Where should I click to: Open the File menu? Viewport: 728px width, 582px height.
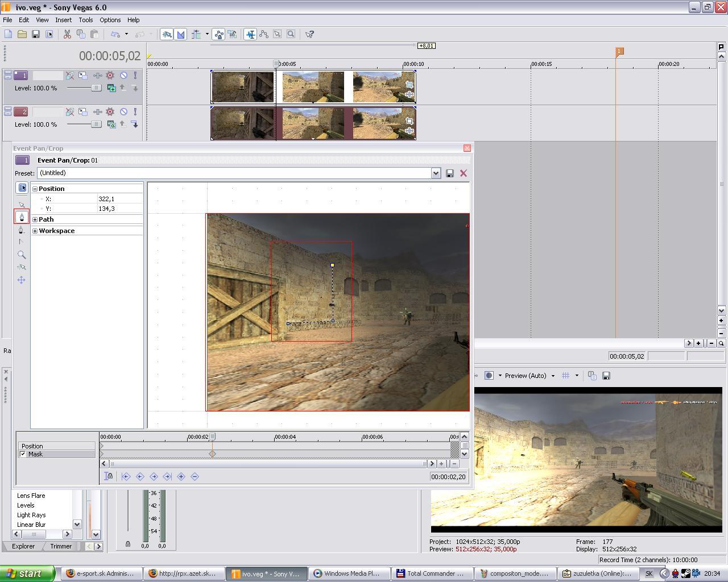7,19
